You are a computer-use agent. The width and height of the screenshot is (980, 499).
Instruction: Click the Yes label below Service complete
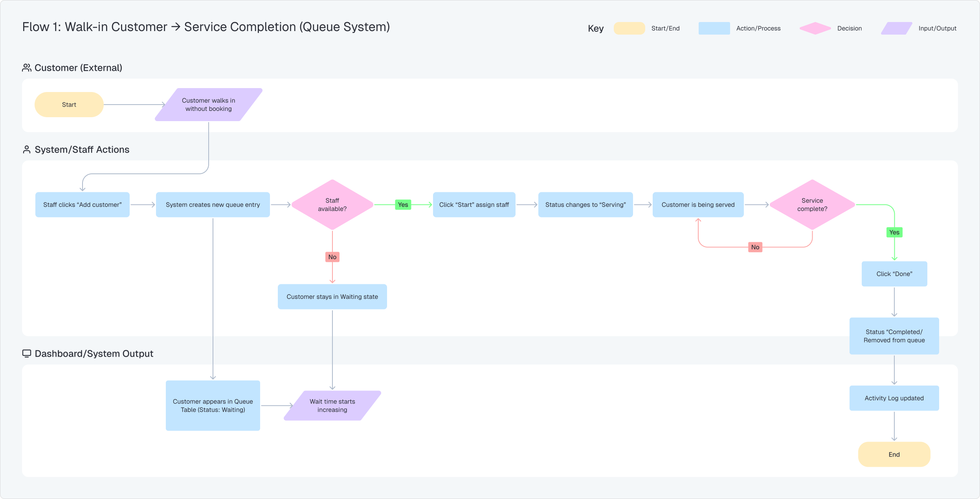[894, 232]
